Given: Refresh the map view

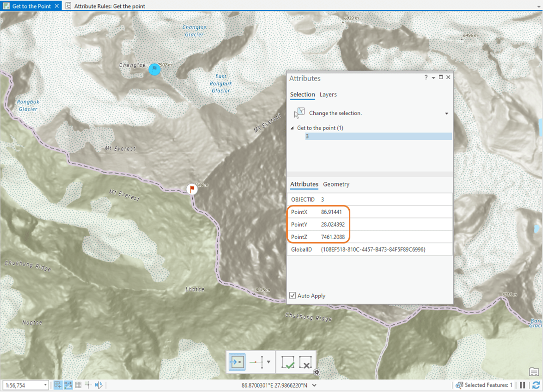Looking at the screenshot, I should pyautogui.click(x=536, y=385).
